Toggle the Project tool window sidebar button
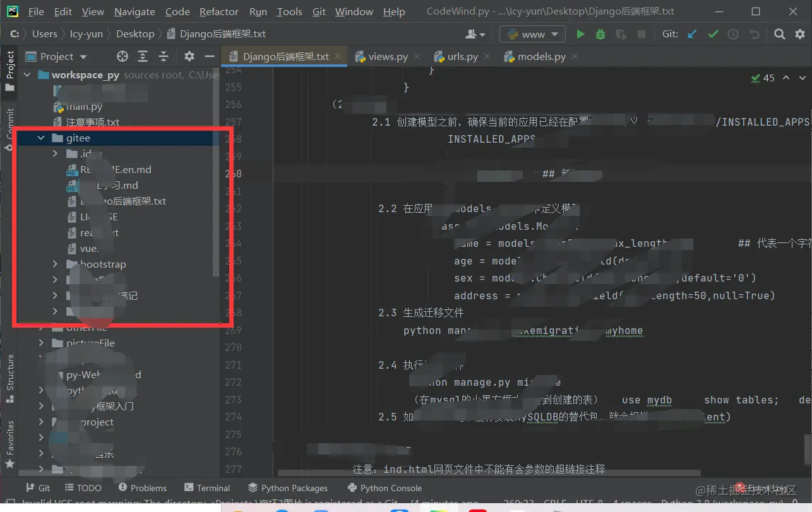The image size is (812, 512). click(9, 71)
